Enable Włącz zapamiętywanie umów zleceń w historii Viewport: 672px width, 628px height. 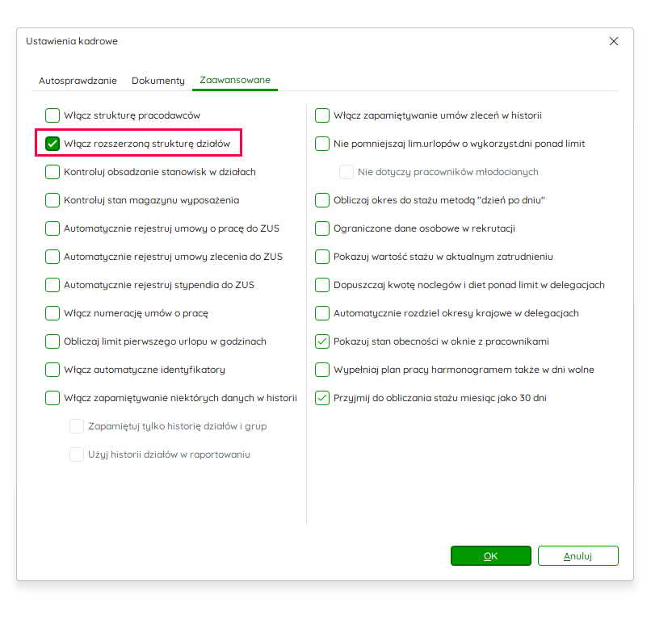click(x=322, y=115)
